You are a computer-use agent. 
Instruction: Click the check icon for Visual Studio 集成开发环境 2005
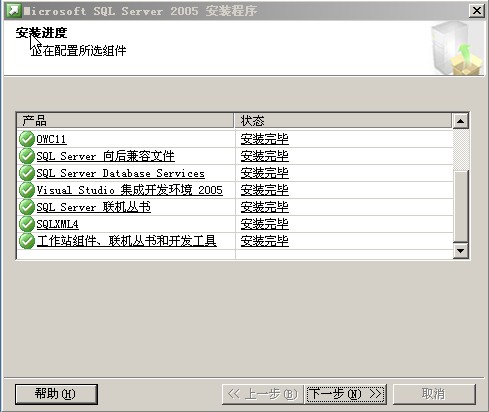(x=27, y=190)
